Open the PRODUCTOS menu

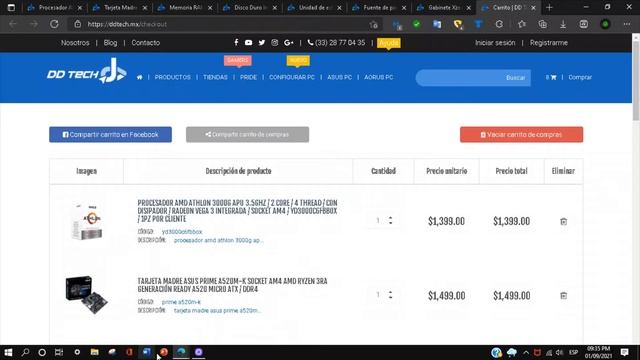[x=173, y=77]
